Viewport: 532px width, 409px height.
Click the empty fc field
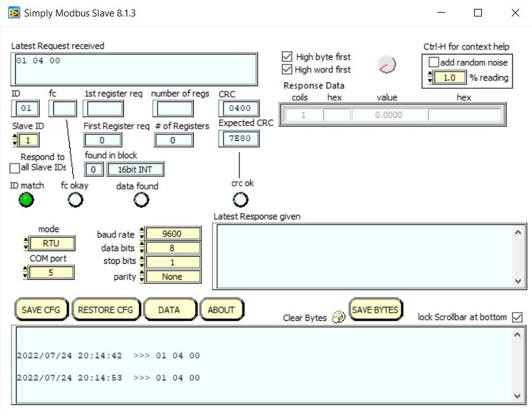pos(63,109)
